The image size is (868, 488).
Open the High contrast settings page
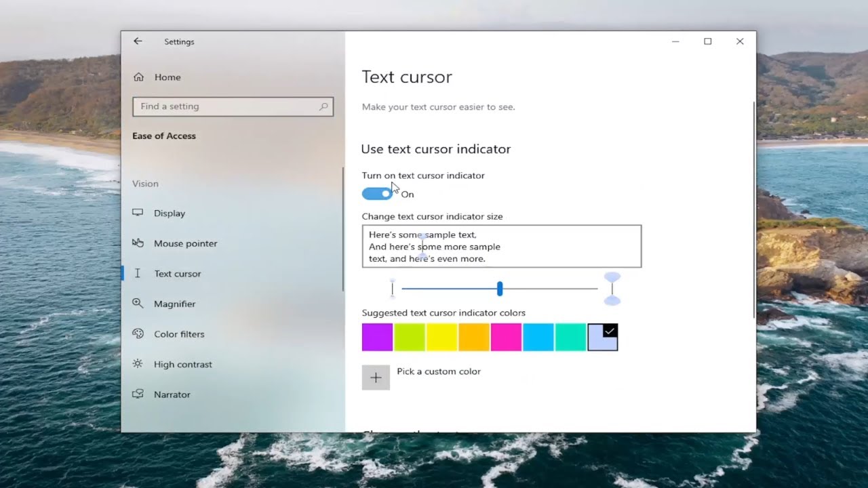pos(183,364)
